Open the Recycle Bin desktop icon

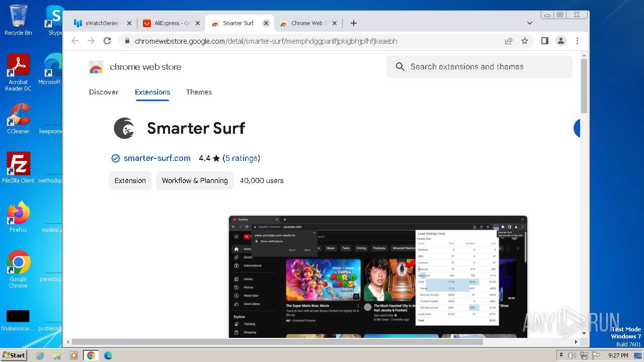18,20
